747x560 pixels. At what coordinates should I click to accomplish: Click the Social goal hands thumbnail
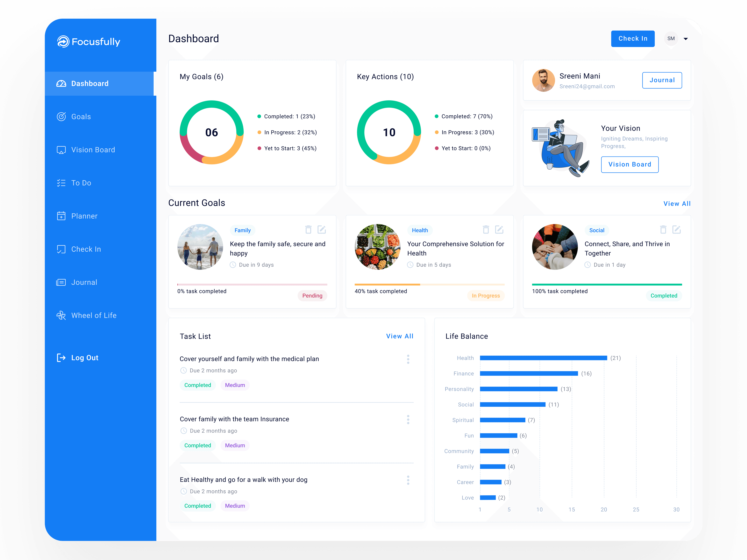[554, 247]
